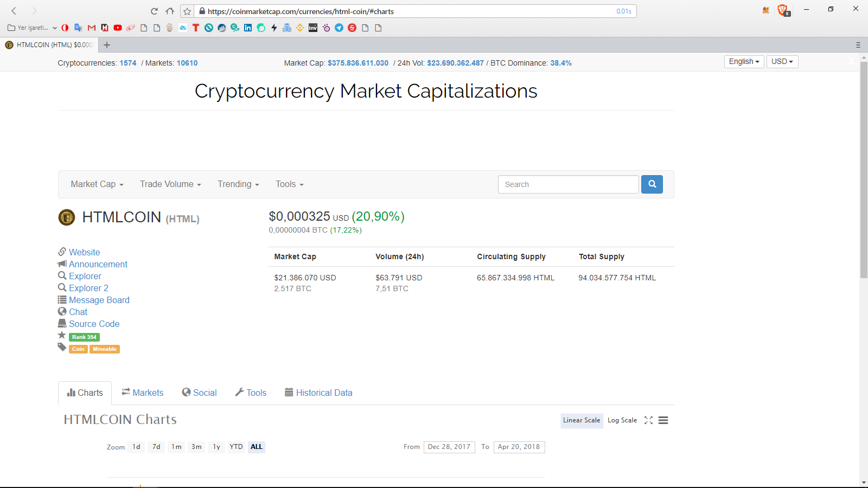Switch to the Charts tab
This screenshot has height=488, width=868.
coord(85,393)
